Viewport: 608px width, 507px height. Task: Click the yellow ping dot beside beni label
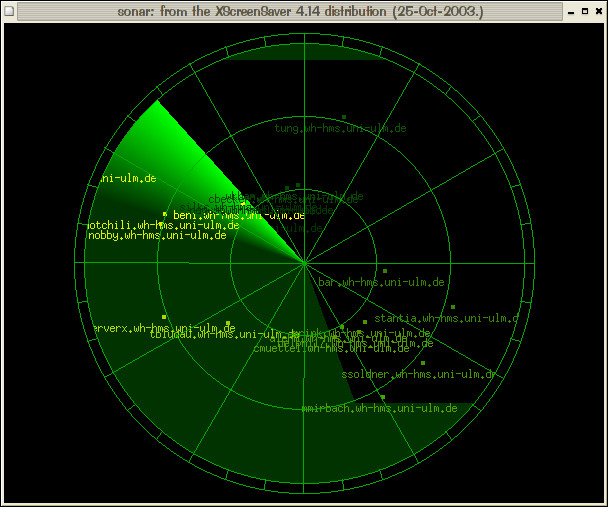[165, 214]
